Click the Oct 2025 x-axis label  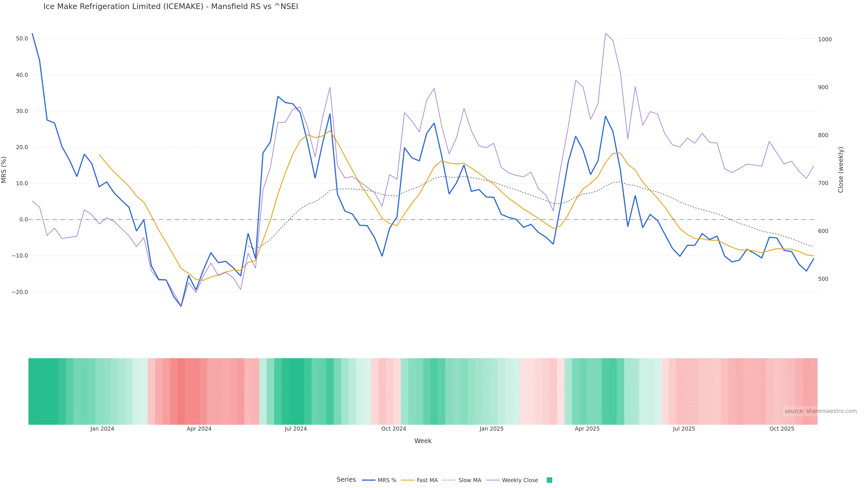(782, 429)
